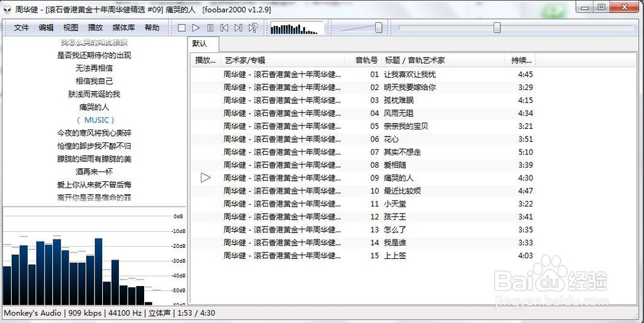Select track 14 我是谁
Image resolution: width=644 pixels, height=323 pixels.
coord(363,243)
